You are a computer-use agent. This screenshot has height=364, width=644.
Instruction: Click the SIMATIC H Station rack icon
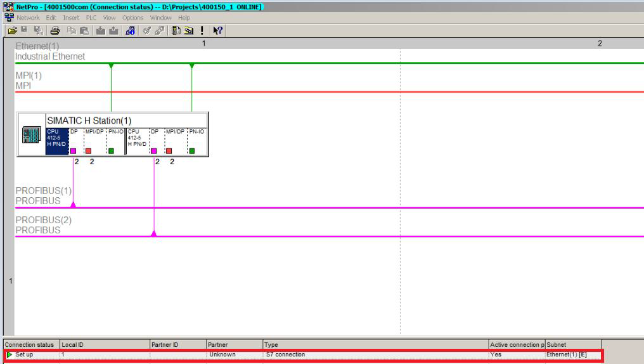tap(31, 134)
